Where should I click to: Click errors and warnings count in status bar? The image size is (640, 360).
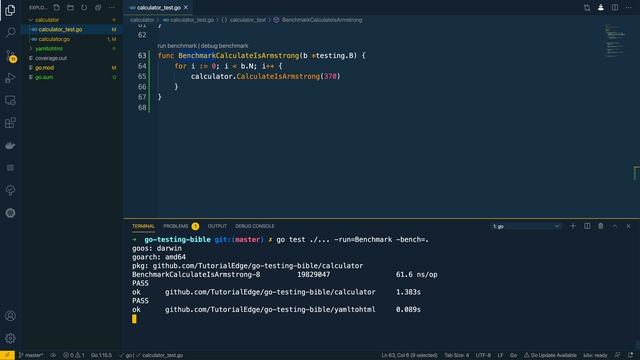coord(73,355)
